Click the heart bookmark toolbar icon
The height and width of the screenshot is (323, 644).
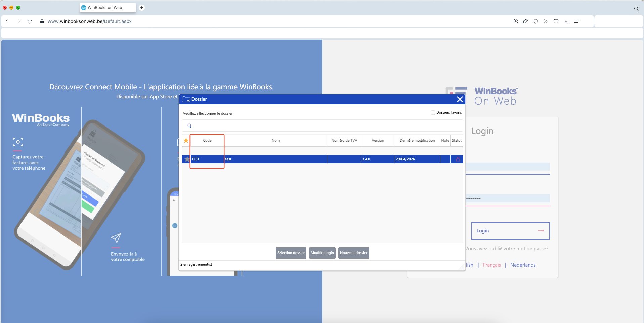pyautogui.click(x=556, y=21)
